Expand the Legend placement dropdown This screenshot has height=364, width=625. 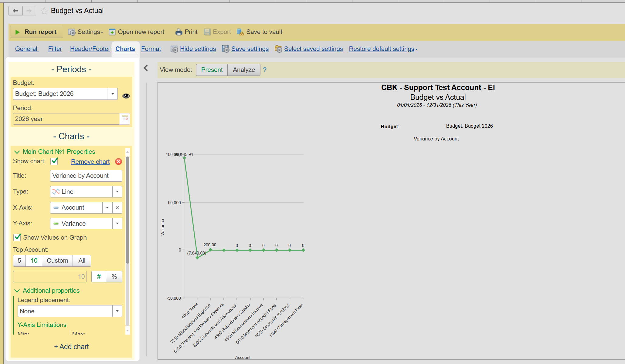(117, 311)
